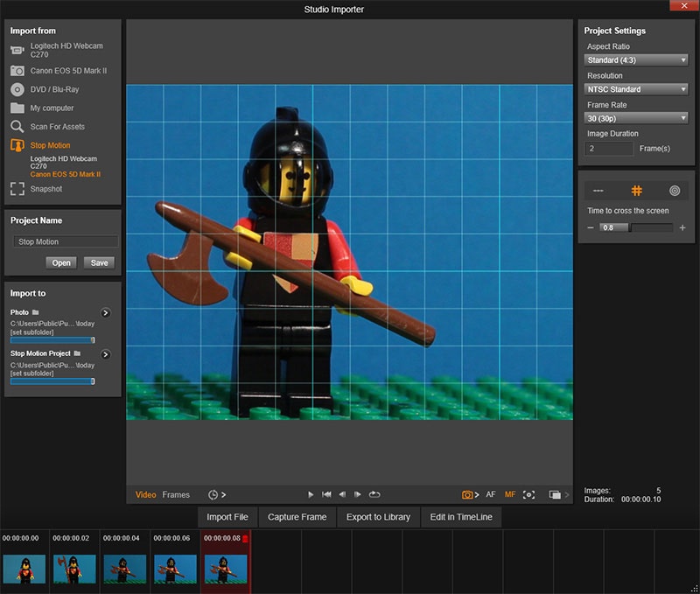Click the Photo disk space bar

(52, 340)
